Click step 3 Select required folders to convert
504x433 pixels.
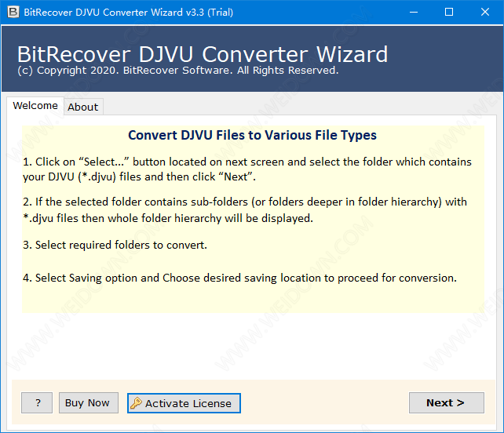tap(115, 245)
